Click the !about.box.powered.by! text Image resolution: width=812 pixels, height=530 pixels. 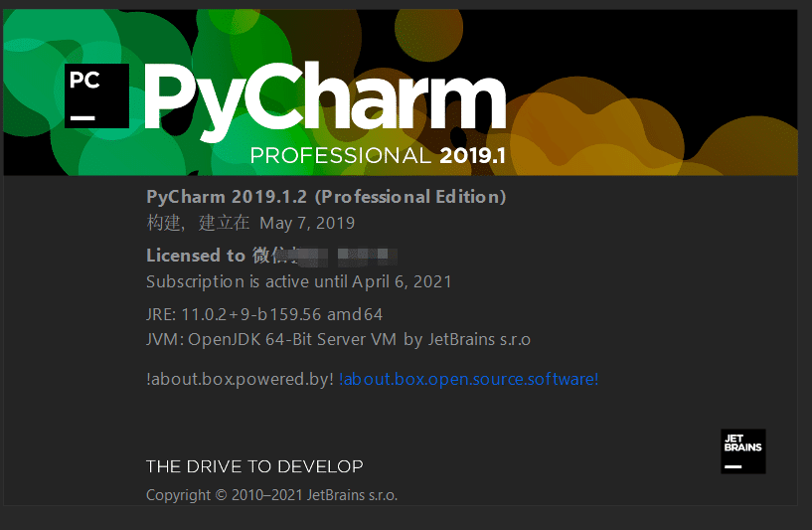click(x=239, y=379)
